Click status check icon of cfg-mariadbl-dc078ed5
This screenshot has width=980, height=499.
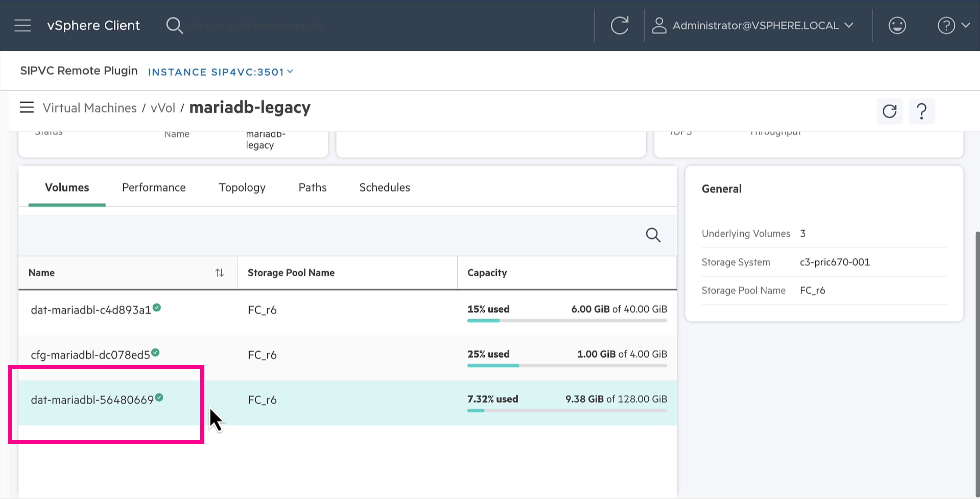click(155, 352)
